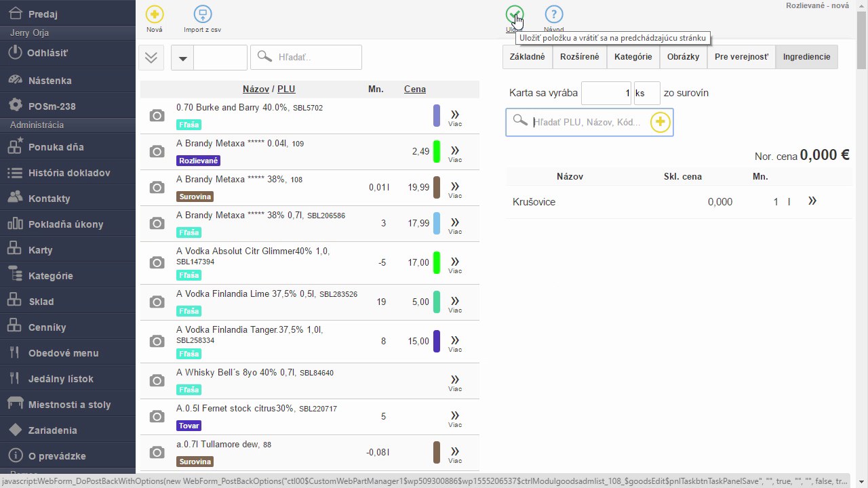Viewport: 868px width, 488px height.
Task: Click Surovina tag on Tullamore dew
Action: click(x=195, y=462)
